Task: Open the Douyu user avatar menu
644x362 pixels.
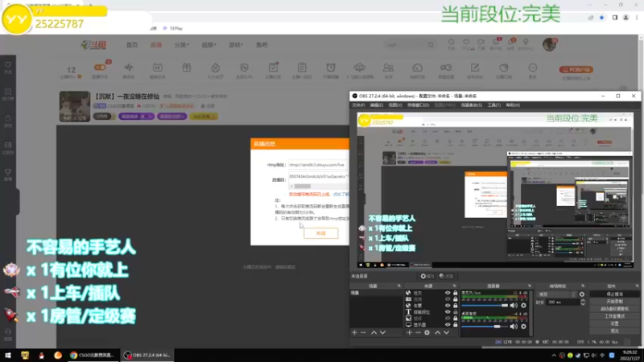Action: (550, 44)
